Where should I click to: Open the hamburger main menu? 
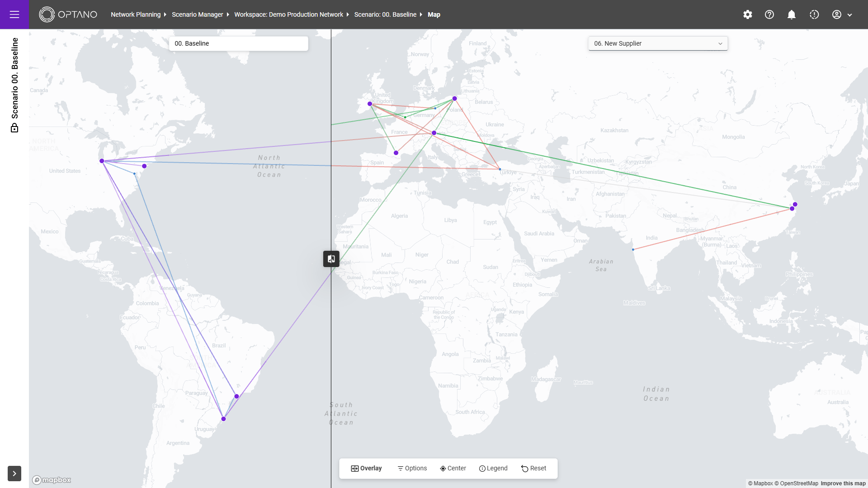click(14, 14)
